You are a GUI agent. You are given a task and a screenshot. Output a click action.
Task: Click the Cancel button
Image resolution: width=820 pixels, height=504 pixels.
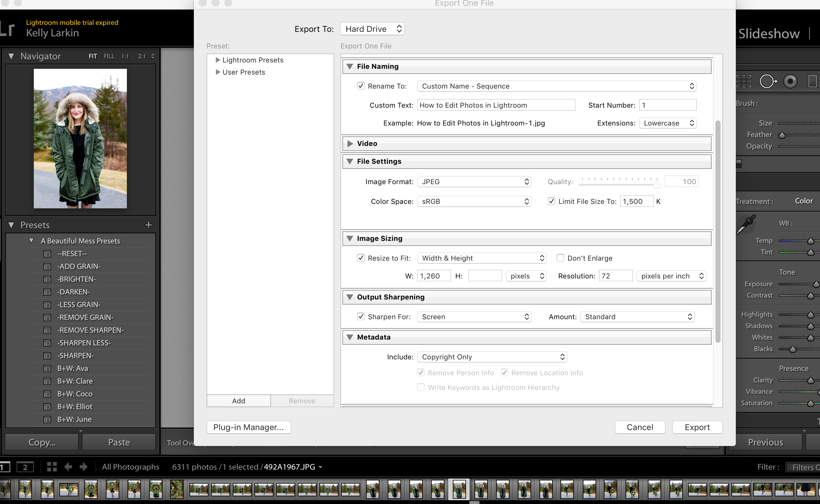pyautogui.click(x=640, y=427)
